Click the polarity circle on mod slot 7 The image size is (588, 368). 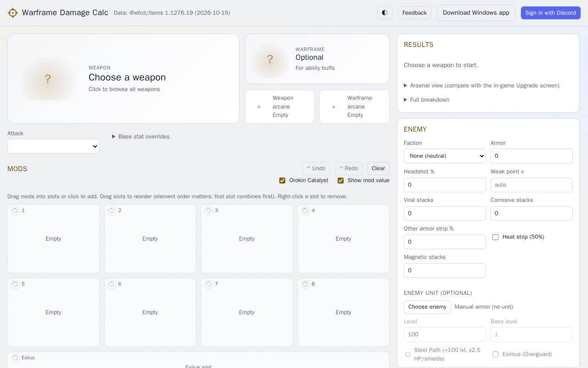tap(209, 284)
